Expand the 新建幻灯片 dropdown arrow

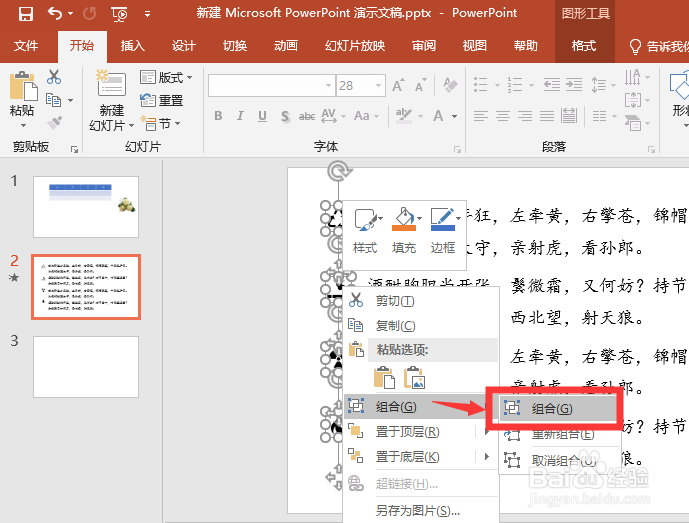tap(131, 126)
